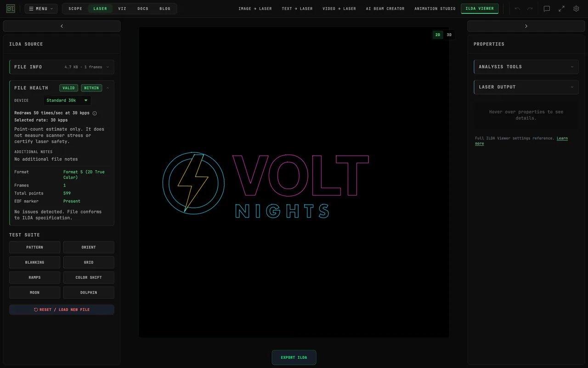Open the Device dropdown showing Standard 30k

pos(67,100)
